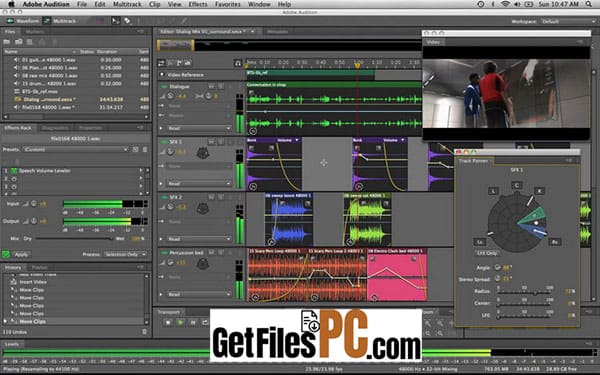Mute the Dialogue track
The width and height of the screenshot is (600, 375).
click(x=211, y=86)
